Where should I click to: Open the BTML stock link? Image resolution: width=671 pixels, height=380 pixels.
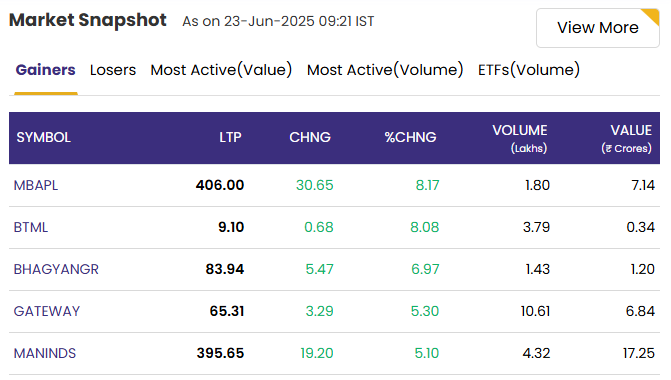click(x=31, y=227)
